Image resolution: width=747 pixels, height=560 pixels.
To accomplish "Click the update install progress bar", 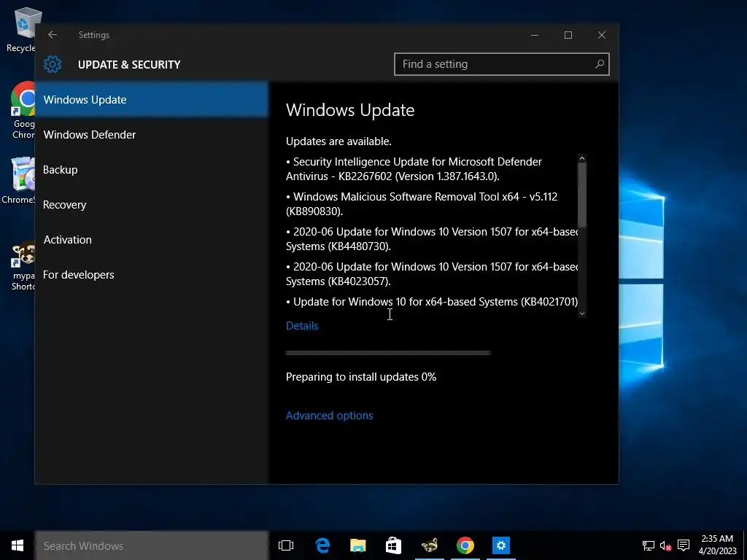I will coord(388,353).
